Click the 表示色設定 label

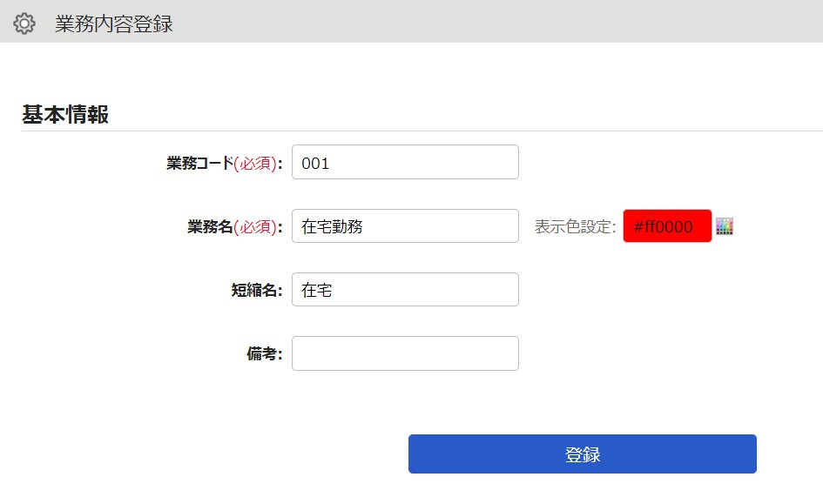tap(575, 226)
